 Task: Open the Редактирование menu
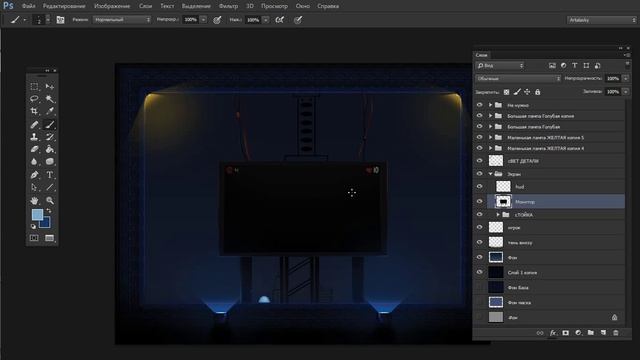tap(64, 6)
